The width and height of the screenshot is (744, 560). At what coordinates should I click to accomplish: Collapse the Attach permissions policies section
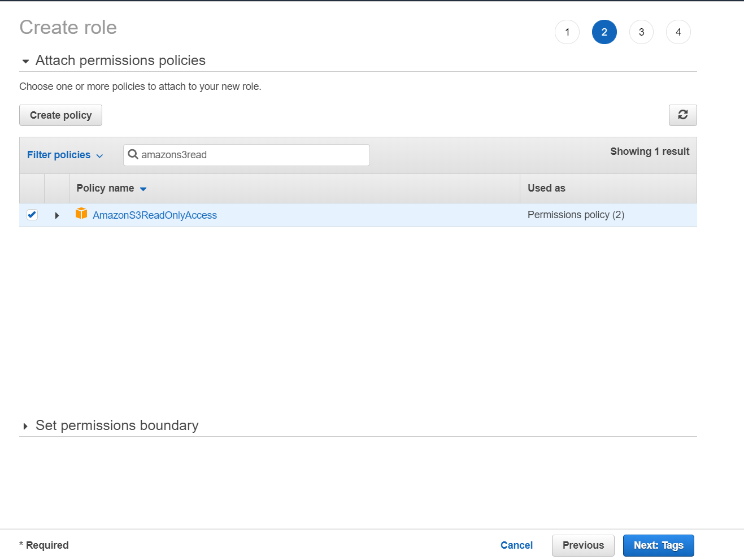[25, 61]
